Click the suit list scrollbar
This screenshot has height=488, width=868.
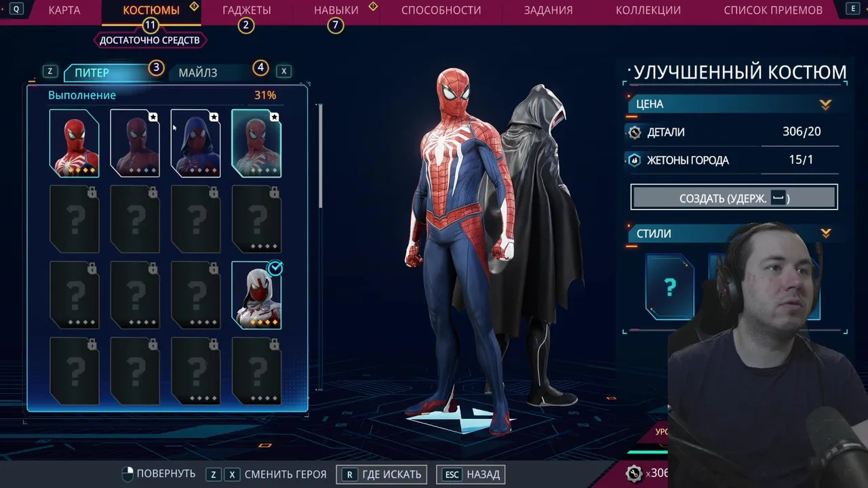pos(320,156)
